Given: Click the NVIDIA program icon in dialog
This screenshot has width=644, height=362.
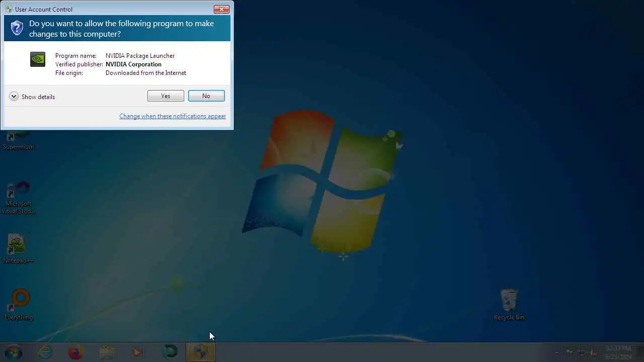Looking at the screenshot, I should click(38, 59).
